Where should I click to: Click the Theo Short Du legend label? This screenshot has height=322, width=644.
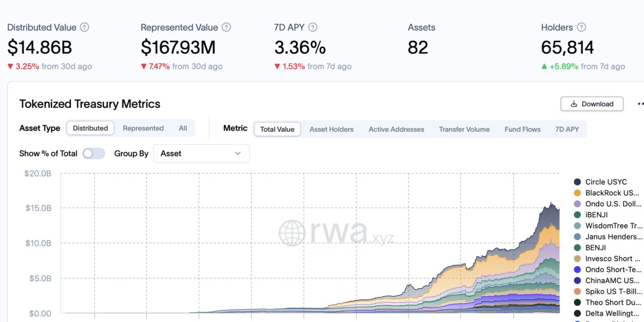tap(613, 302)
